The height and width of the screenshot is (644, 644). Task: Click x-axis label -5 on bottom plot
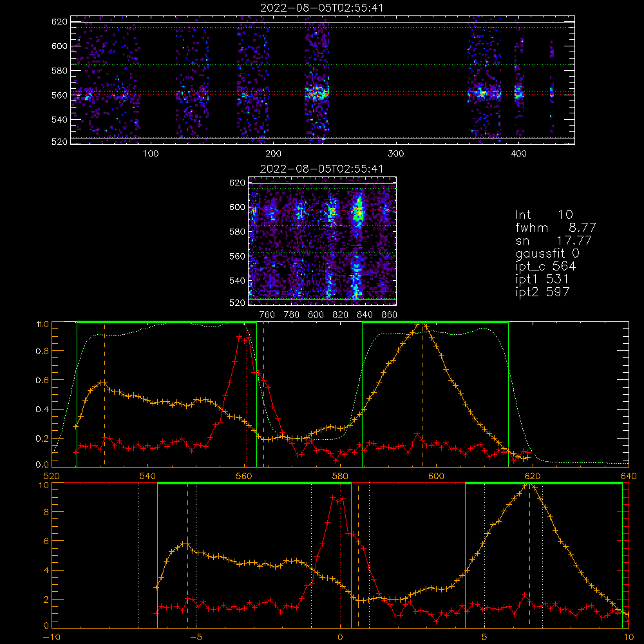pyautogui.click(x=196, y=637)
